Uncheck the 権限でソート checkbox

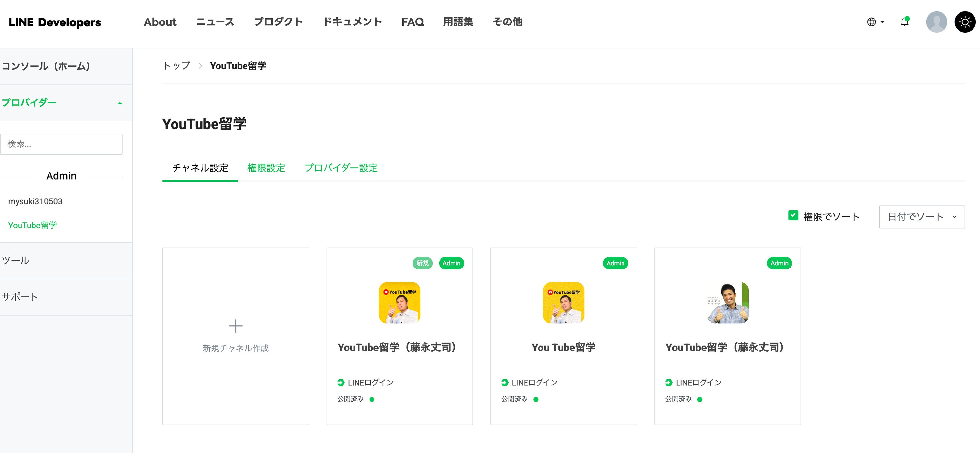pos(793,216)
